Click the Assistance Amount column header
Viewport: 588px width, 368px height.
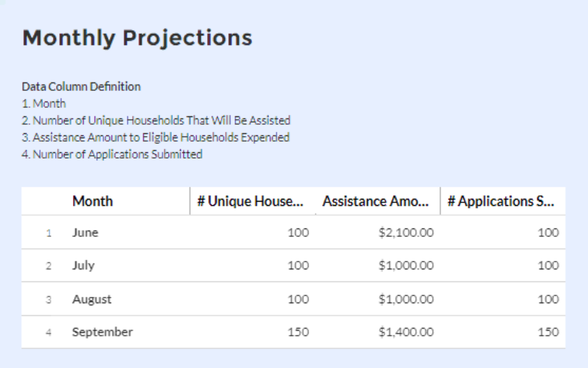(x=375, y=202)
